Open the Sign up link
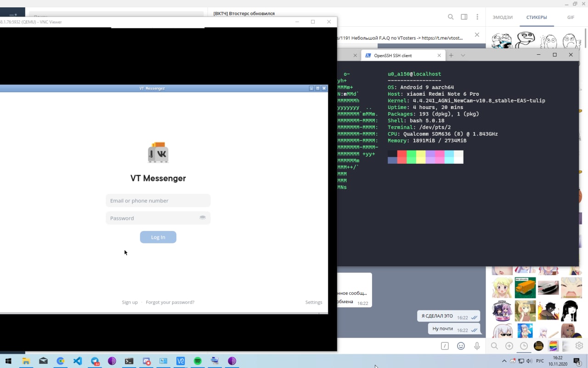588x368 pixels. tap(130, 302)
